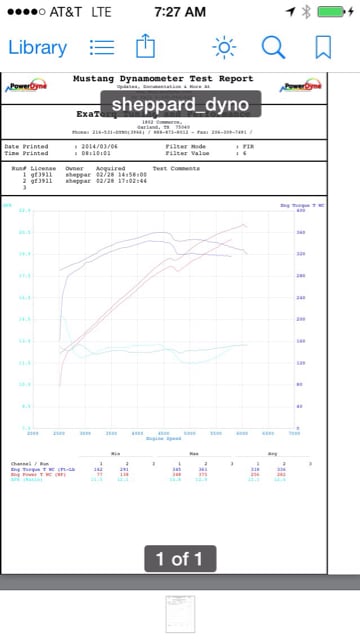
Task: Tap the "1 of 1" page indicator
Action: [x=180, y=559]
